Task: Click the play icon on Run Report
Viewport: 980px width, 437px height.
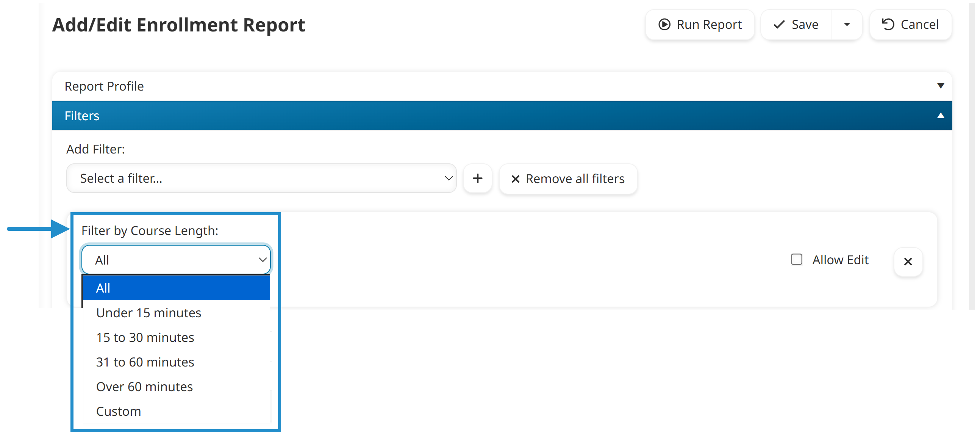Action: (x=664, y=24)
